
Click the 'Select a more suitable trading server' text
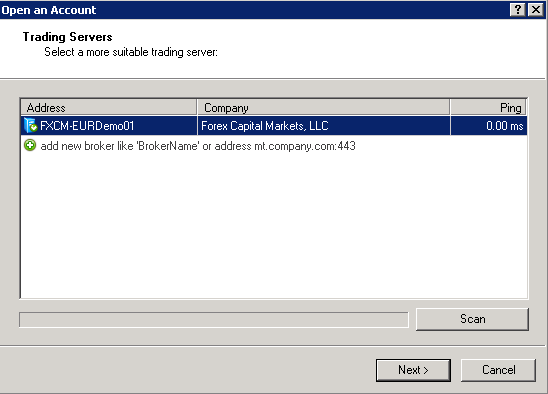pos(131,52)
